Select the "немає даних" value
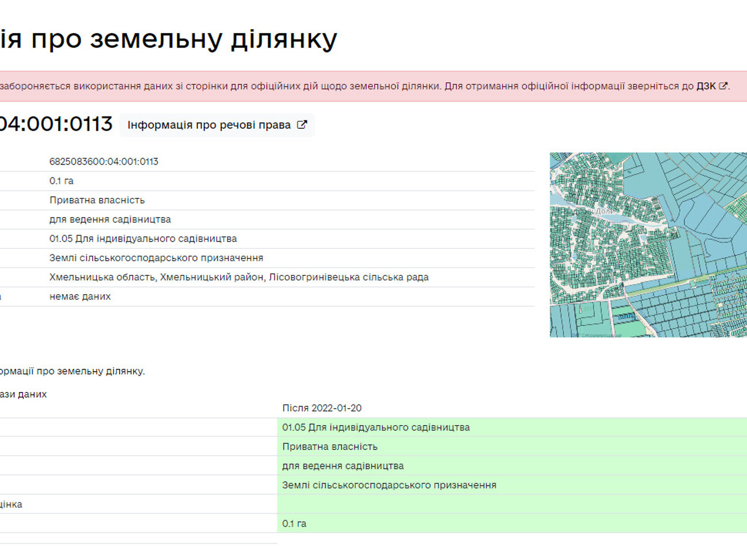Viewport: 747px width, 560px height. [x=80, y=296]
